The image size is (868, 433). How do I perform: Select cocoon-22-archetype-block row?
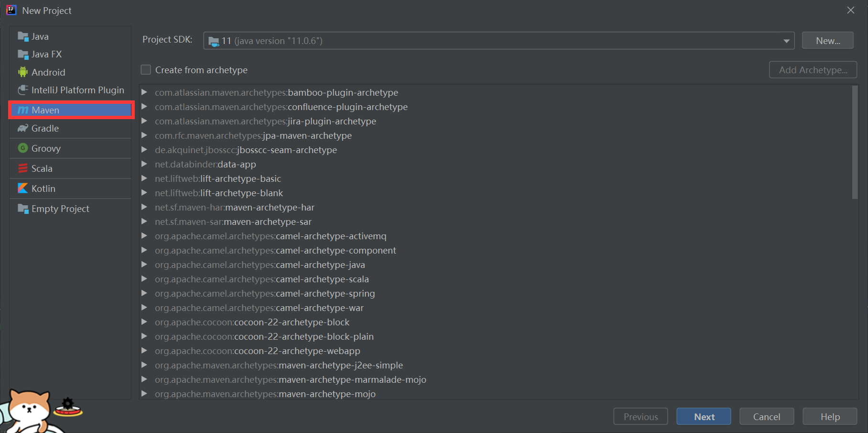(x=495, y=322)
